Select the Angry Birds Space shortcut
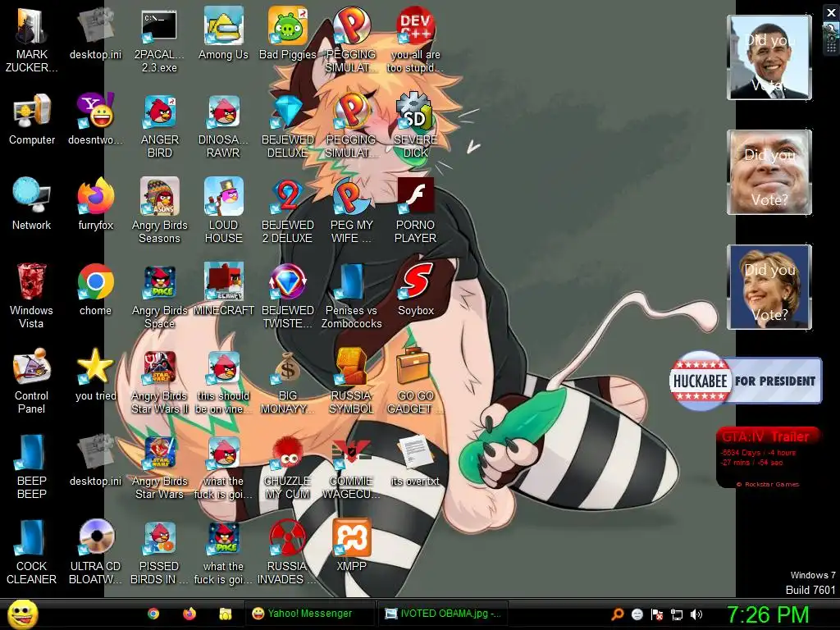Image resolution: width=840 pixels, height=630 pixels. [x=159, y=295]
